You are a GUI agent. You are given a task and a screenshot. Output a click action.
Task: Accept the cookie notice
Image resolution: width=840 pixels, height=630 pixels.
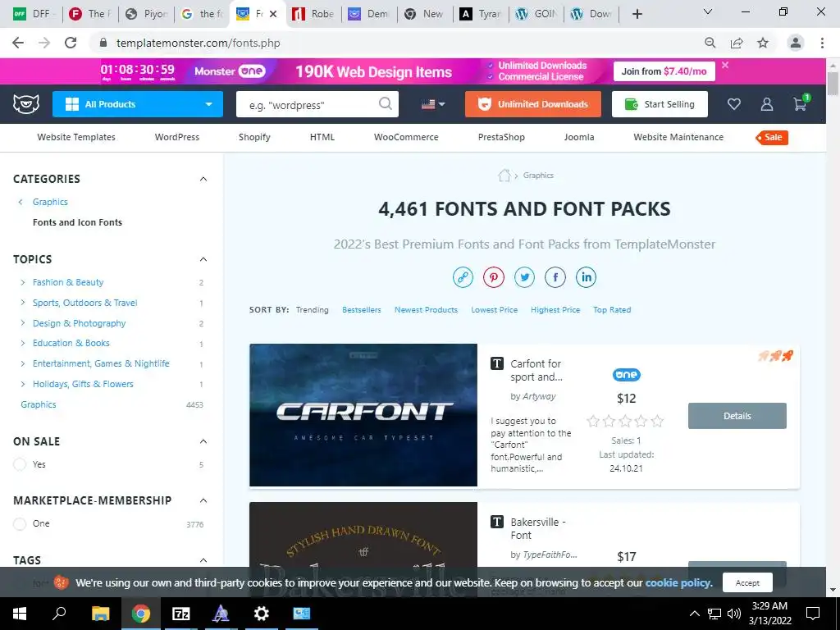coord(747,583)
